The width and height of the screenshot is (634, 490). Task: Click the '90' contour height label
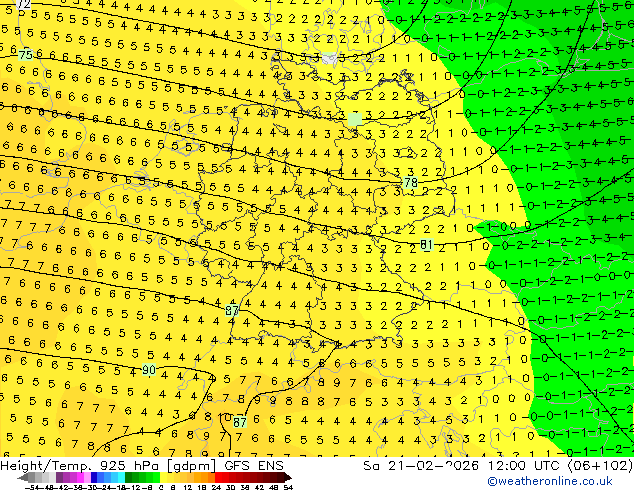(x=149, y=370)
